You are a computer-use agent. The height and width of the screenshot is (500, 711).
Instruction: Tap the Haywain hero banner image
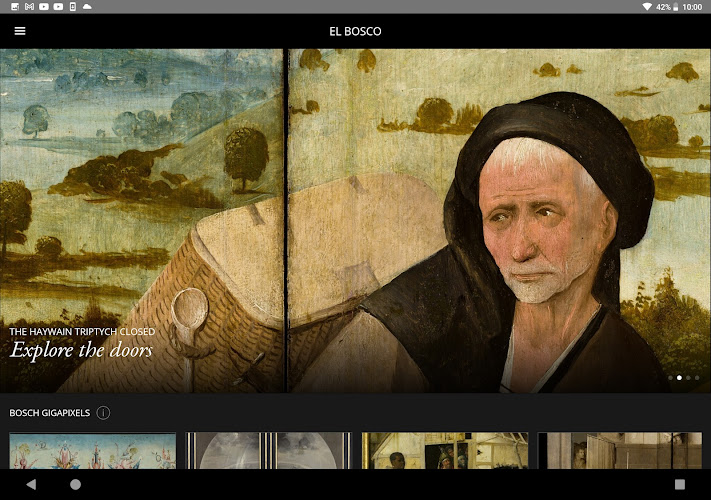click(356, 221)
